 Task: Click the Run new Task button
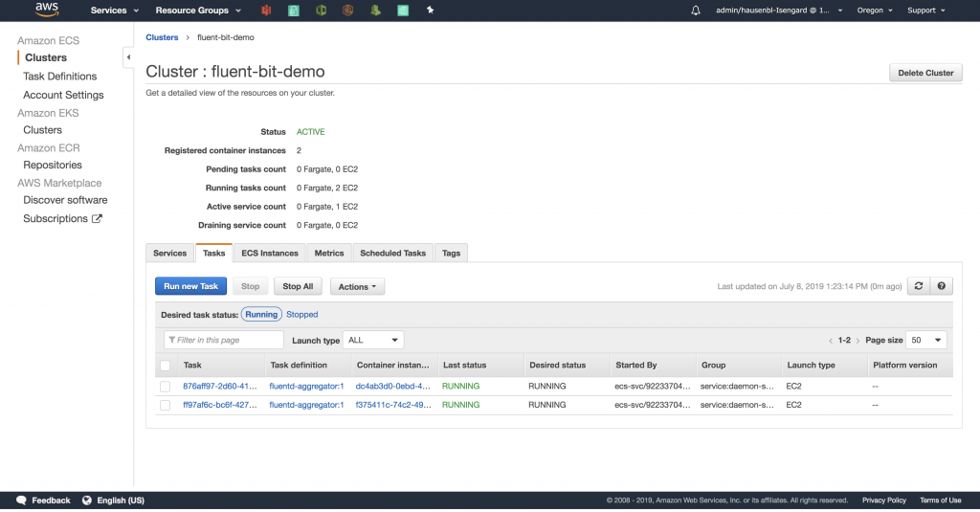point(191,286)
